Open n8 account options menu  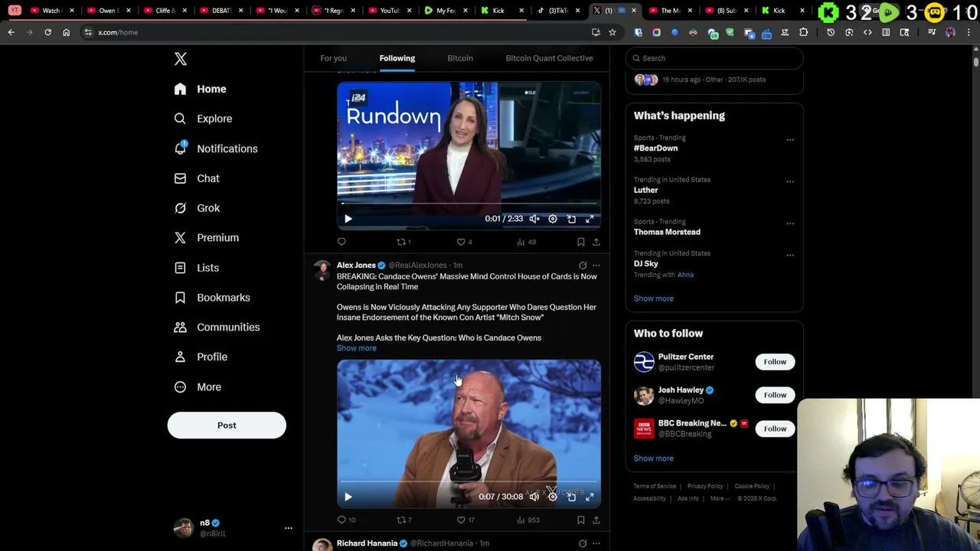click(289, 528)
